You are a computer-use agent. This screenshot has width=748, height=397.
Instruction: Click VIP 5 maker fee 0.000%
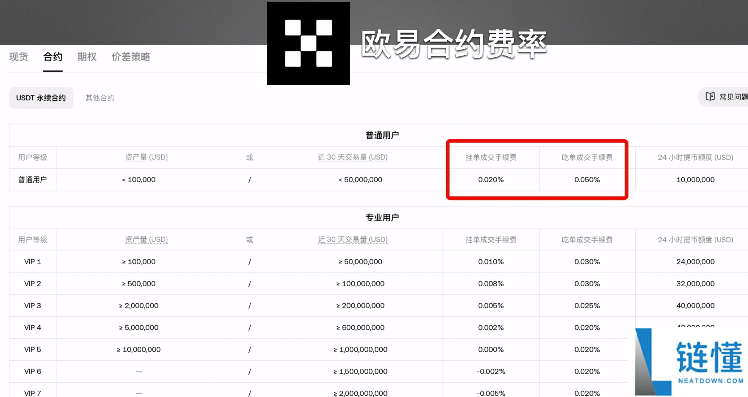coord(491,350)
